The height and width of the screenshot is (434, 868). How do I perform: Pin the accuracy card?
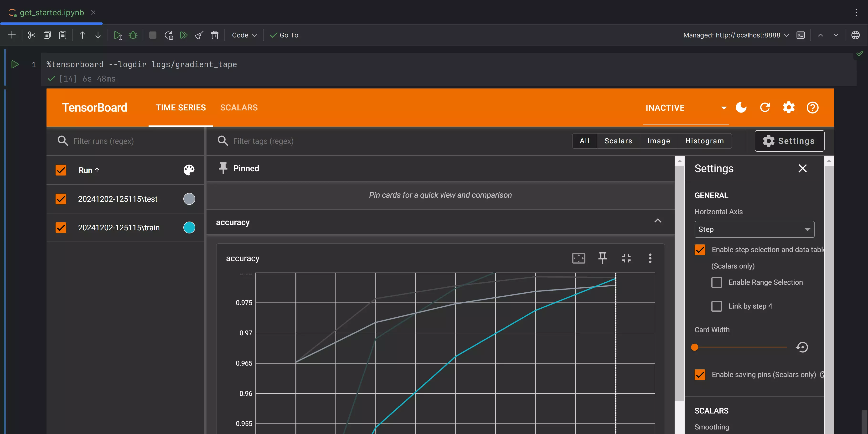click(603, 258)
